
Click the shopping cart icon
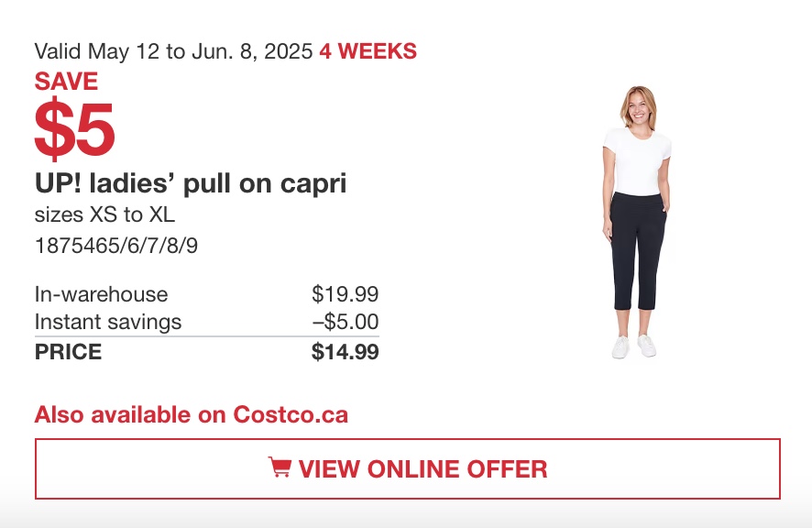280,467
